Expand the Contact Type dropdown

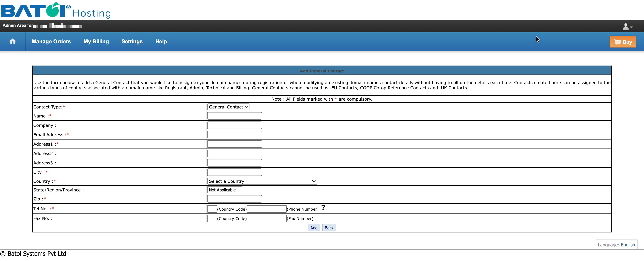227,107
